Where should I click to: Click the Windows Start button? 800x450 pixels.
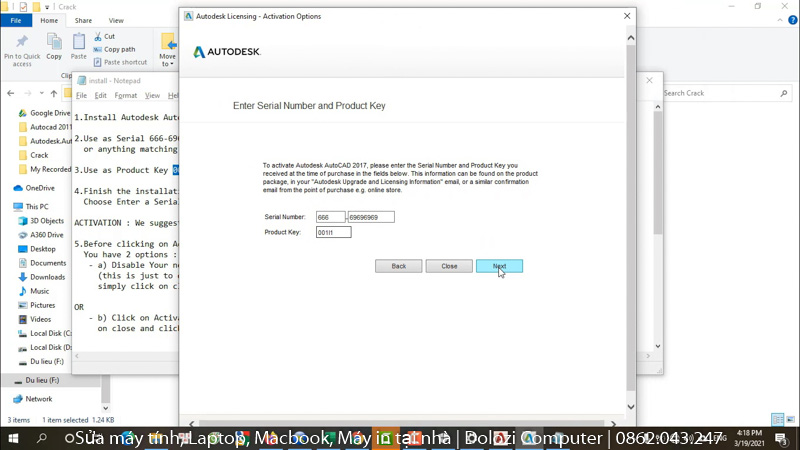(14, 439)
